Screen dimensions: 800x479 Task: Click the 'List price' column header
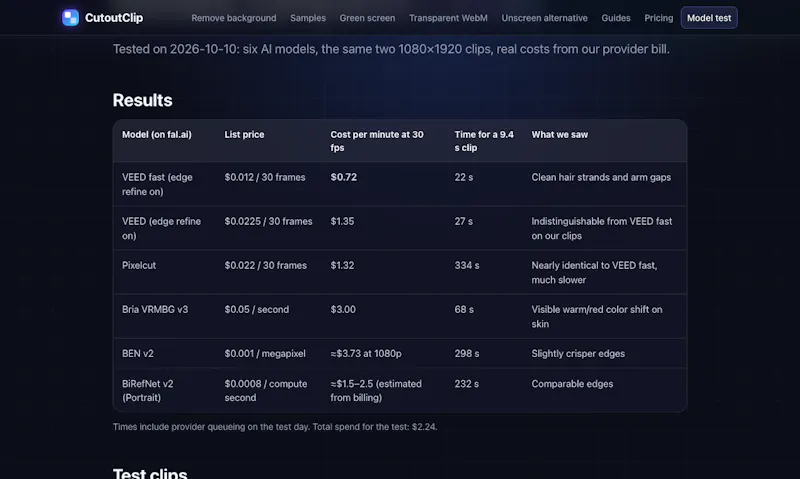(244, 135)
